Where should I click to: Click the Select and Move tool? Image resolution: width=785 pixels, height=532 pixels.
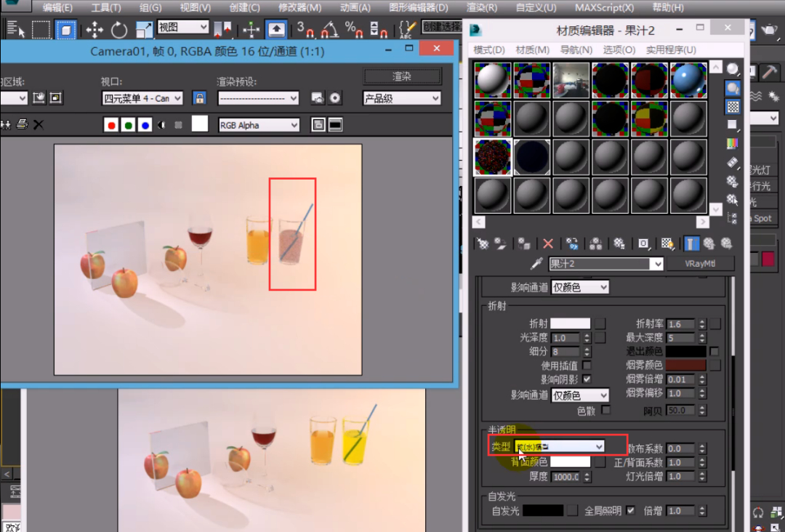pos(94,30)
